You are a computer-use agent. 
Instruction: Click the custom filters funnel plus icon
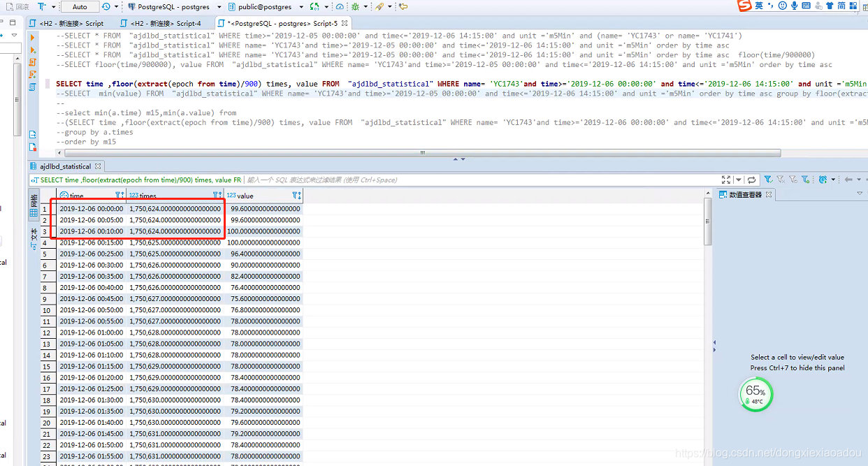click(x=806, y=180)
